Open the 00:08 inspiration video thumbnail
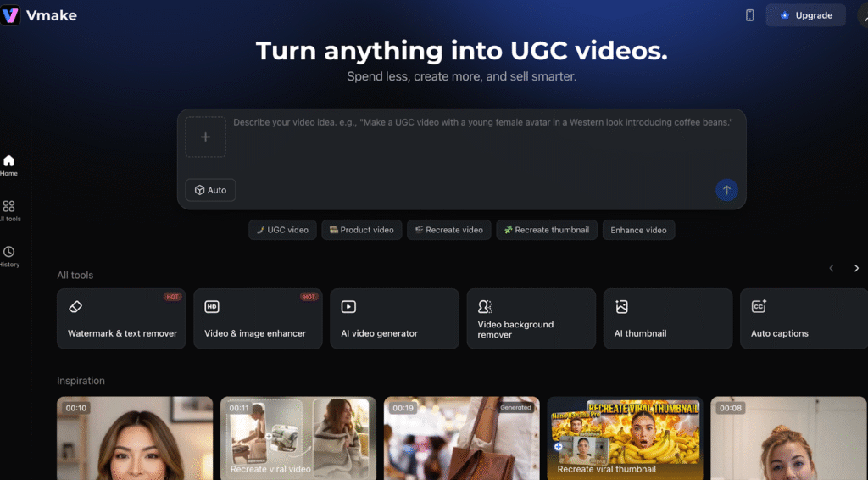868x480 pixels. 788,438
